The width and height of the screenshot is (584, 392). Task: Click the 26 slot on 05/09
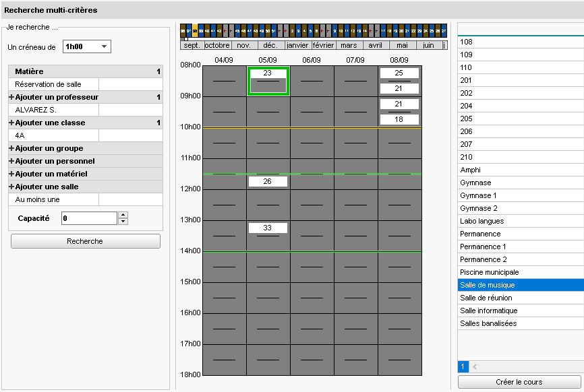coord(268,181)
